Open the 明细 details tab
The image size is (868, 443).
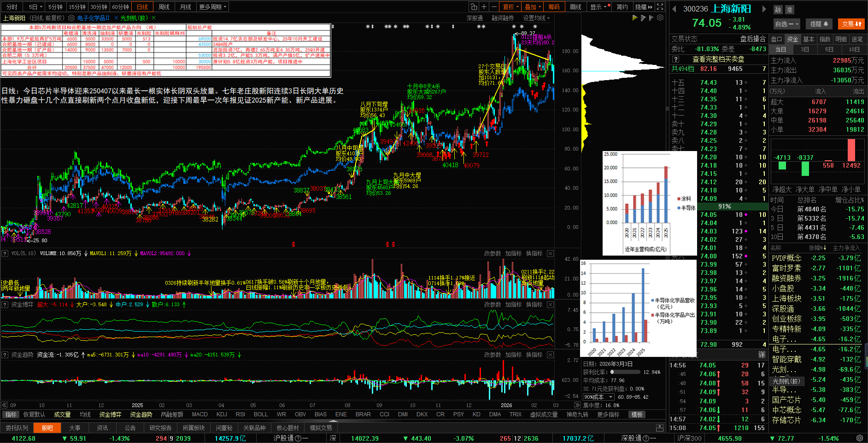click(841, 39)
